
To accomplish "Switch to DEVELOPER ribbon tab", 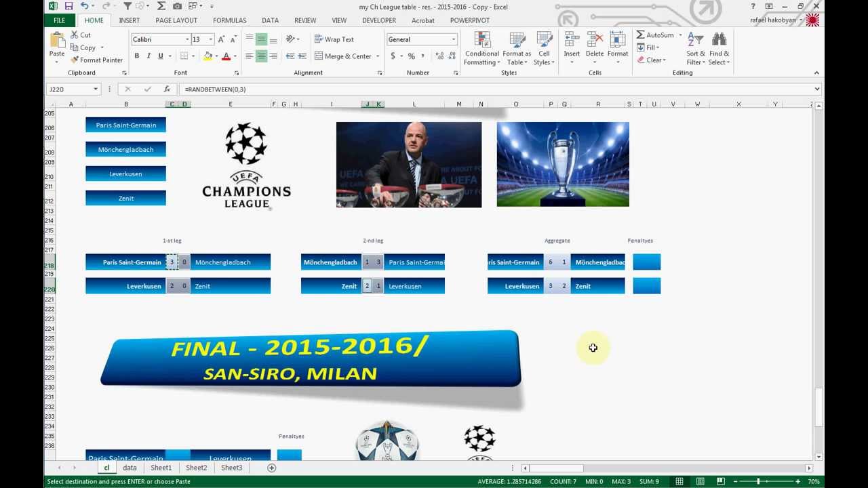I will click(x=379, y=20).
